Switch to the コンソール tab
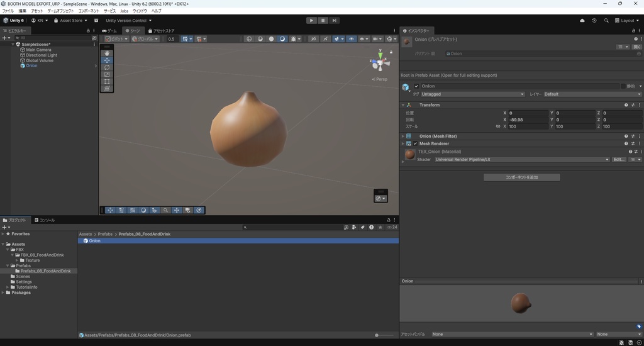Screen dimensions: 644x346 coord(45,220)
